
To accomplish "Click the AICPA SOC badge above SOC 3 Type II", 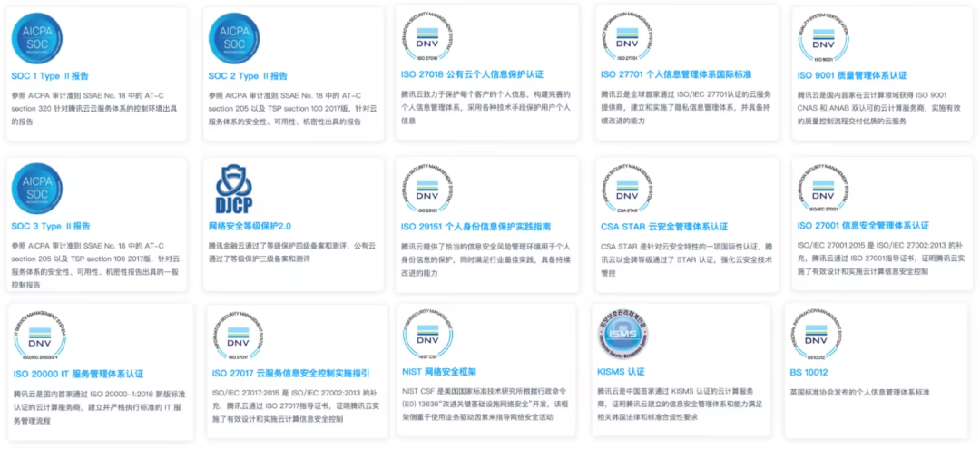I will [37, 189].
